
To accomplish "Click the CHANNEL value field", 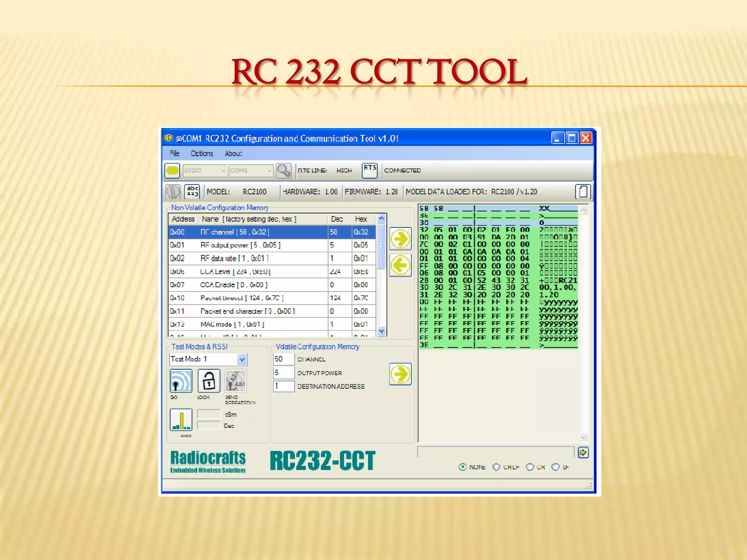I will click(283, 359).
